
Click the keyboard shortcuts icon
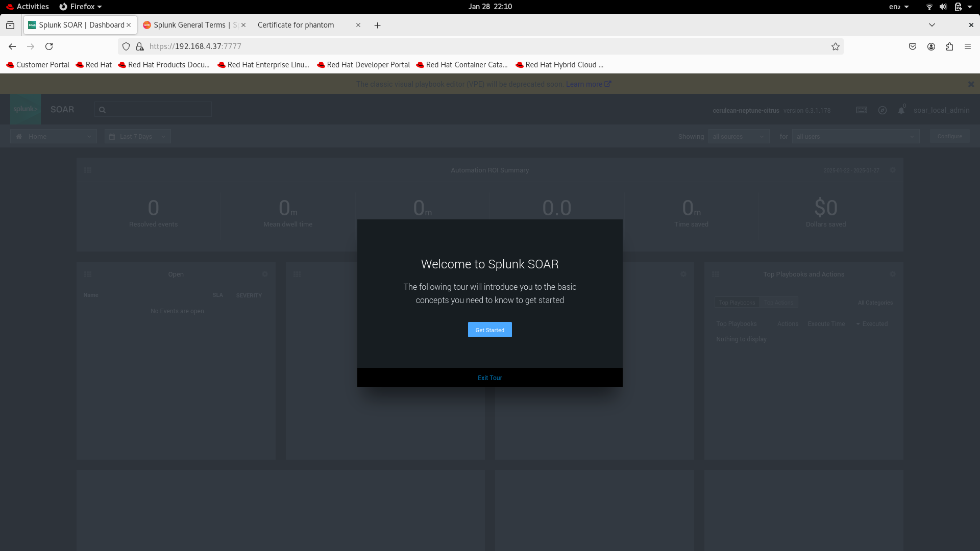(x=862, y=110)
